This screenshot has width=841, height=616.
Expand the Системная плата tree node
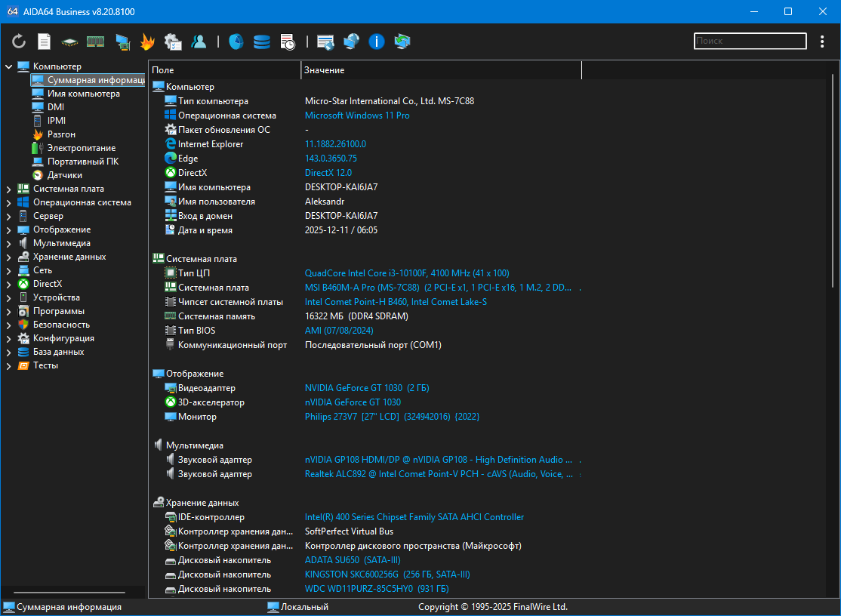(x=9, y=189)
